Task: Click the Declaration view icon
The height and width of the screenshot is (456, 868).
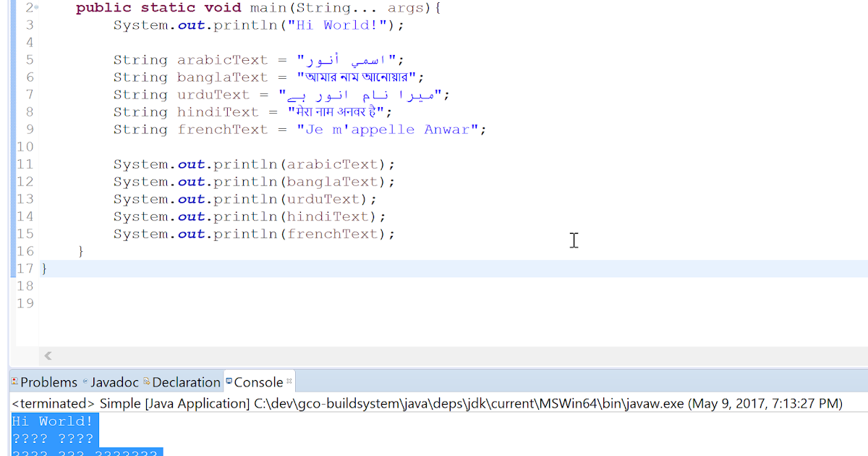Action: (x=146, y=381)
